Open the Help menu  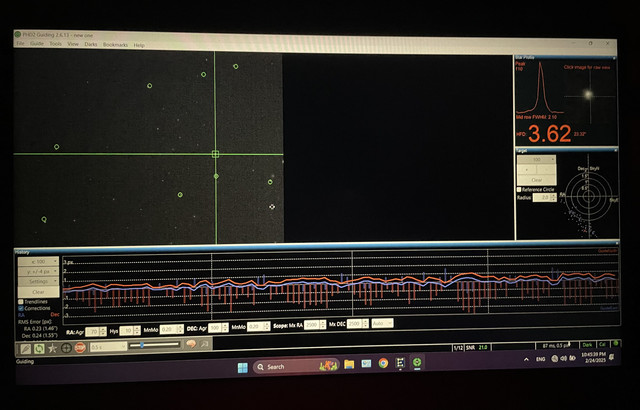pos(139,45)
